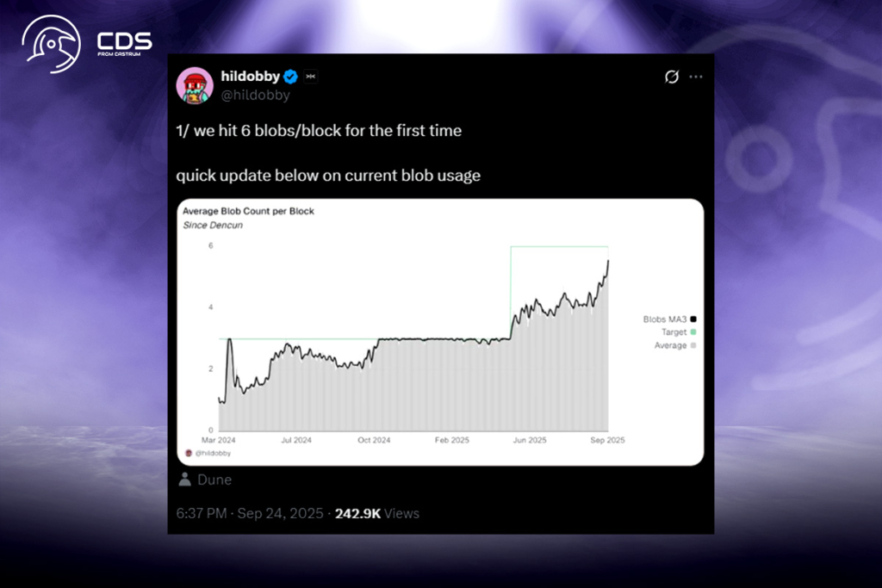Screen dimensions: 882x588
Task: Expand the tweet options via the ellipsis
Action: click(696, 77)
